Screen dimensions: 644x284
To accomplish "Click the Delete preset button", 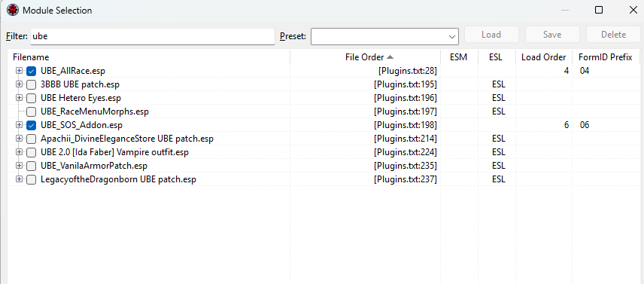I will (x=613, y=35).
